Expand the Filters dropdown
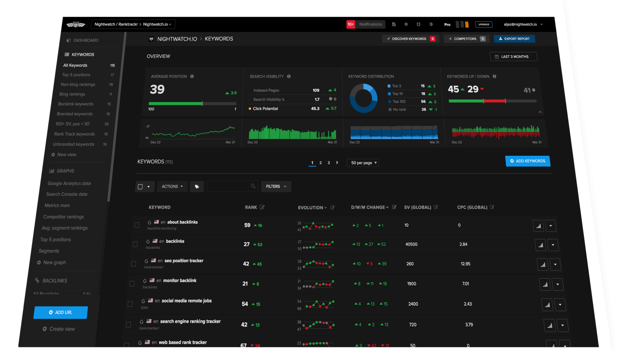The width and height of the screenshot is (618, 364). tap(276, 186)
